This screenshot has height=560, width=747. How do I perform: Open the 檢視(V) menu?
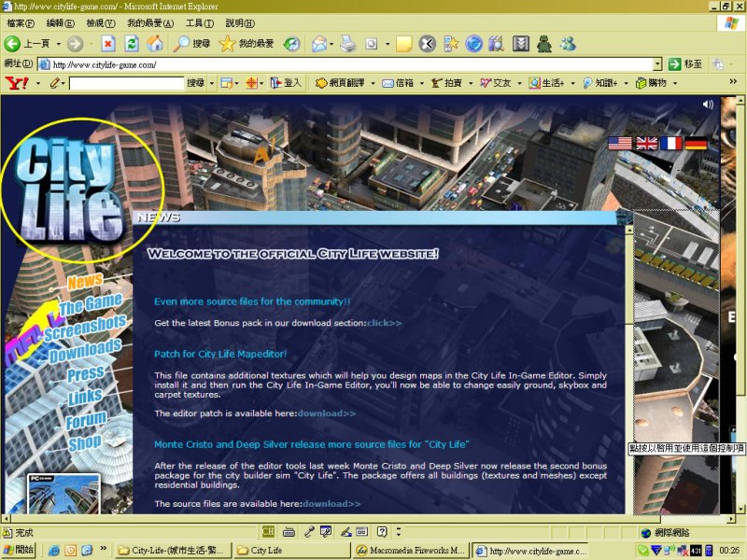tap(101, 22)
